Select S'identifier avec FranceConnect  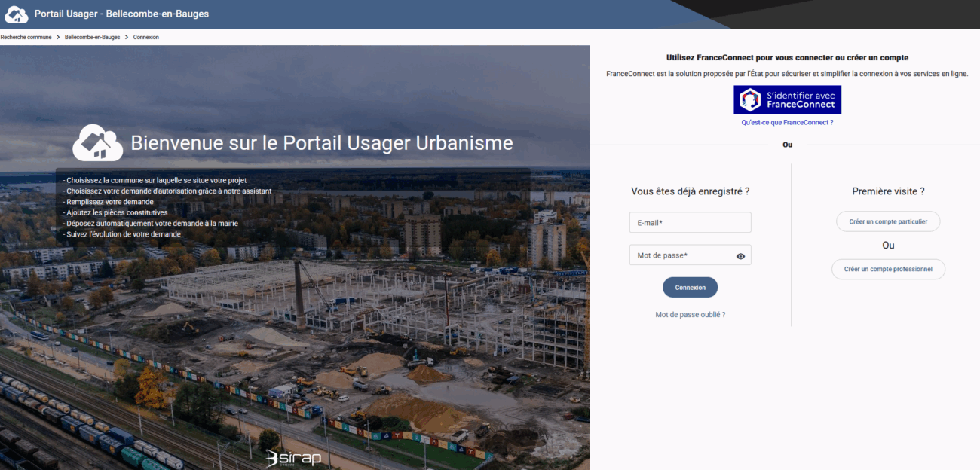(x=787, y=99)
